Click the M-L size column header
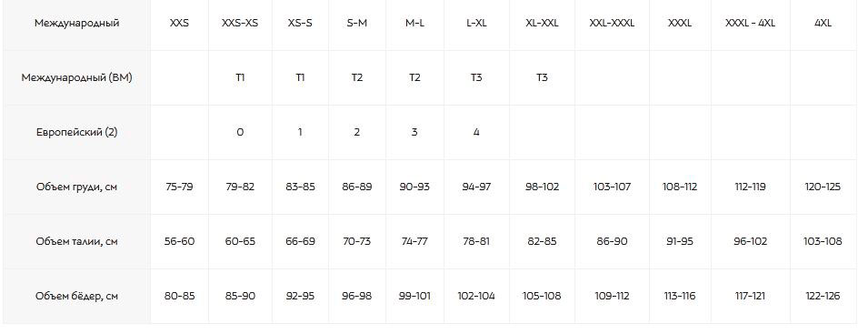Screen dimensions: 868x334 (414, 24)
